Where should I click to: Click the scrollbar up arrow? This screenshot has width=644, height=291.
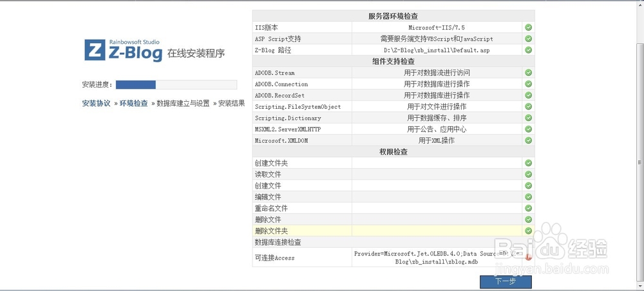coord(639,5)
